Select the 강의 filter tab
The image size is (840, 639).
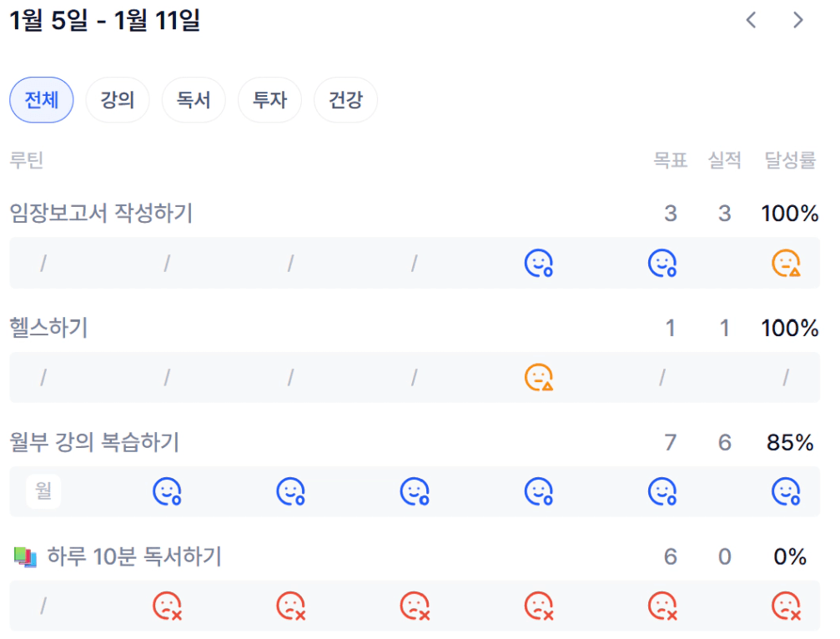point(118,101)
